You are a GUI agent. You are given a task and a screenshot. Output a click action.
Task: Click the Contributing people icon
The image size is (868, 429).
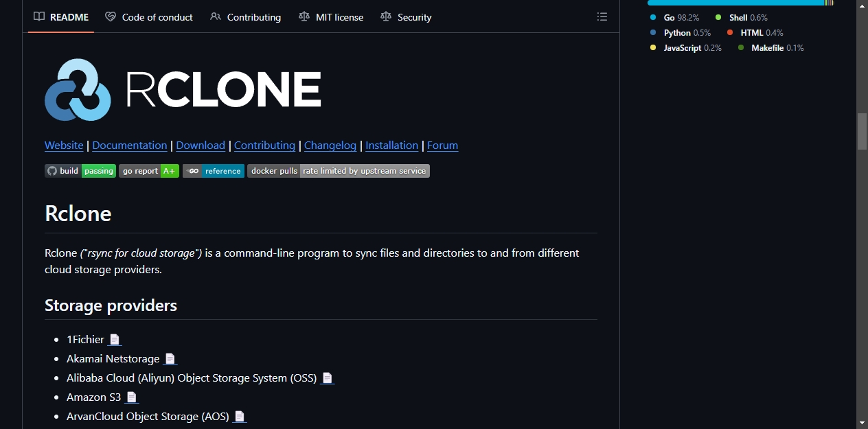pos(216,17)
